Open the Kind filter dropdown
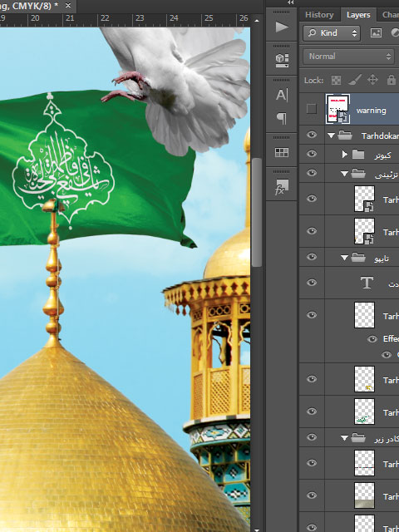This screenshot has width=399, height=532. coord(332,33)
